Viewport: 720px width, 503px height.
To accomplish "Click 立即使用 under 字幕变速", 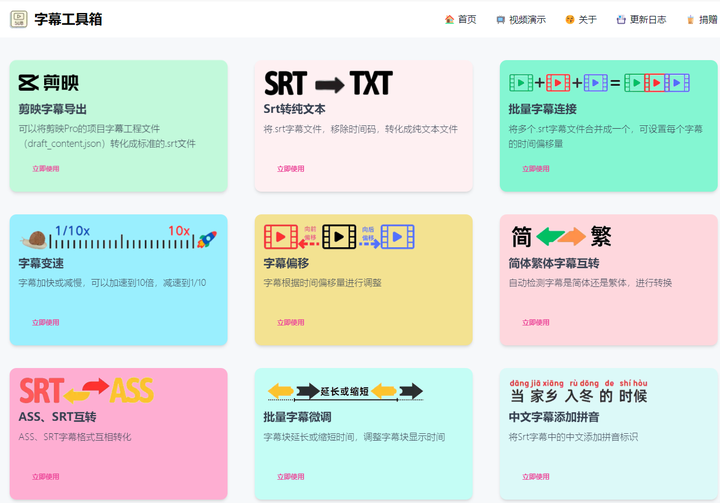I will [45, 322].
